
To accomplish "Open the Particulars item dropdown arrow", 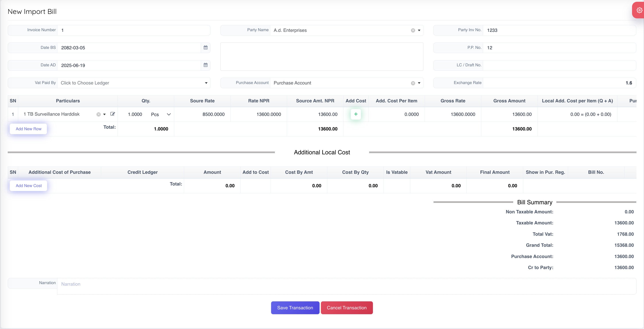I will tap(104, 114).
